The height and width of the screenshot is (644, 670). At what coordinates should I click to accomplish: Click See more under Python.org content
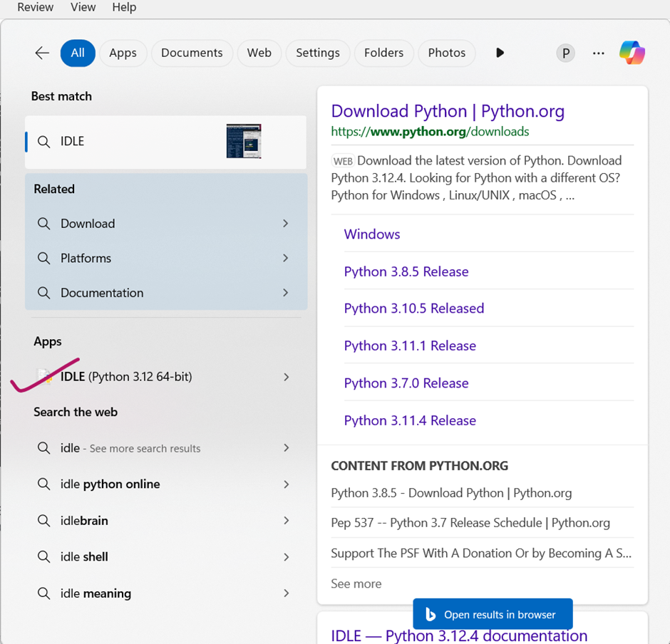pyautogui.click(x=356, y=583)
